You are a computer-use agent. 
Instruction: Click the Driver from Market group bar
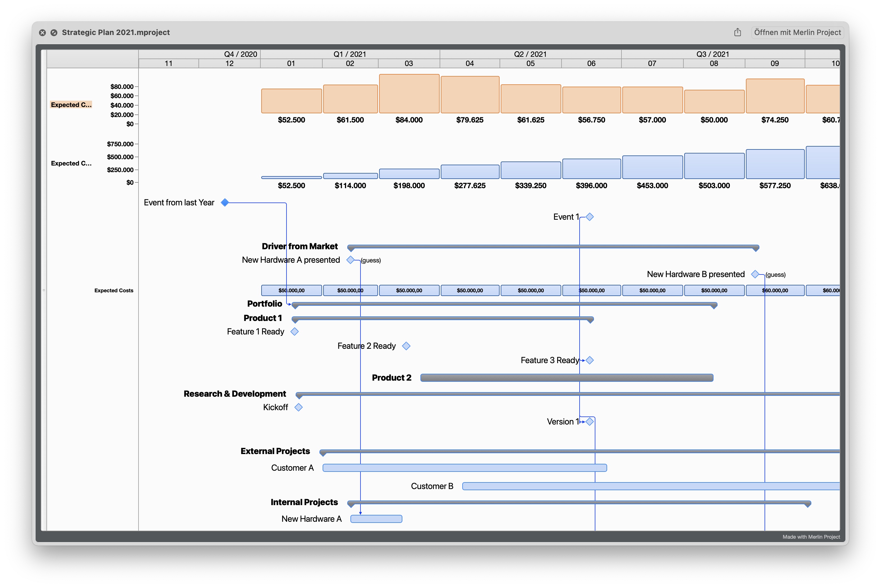tap(551, 248)
